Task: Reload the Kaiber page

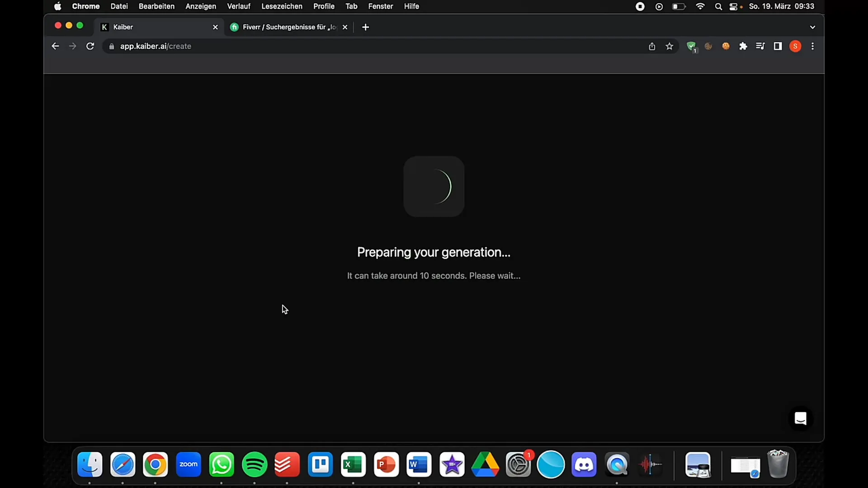Action: point(90,46)
